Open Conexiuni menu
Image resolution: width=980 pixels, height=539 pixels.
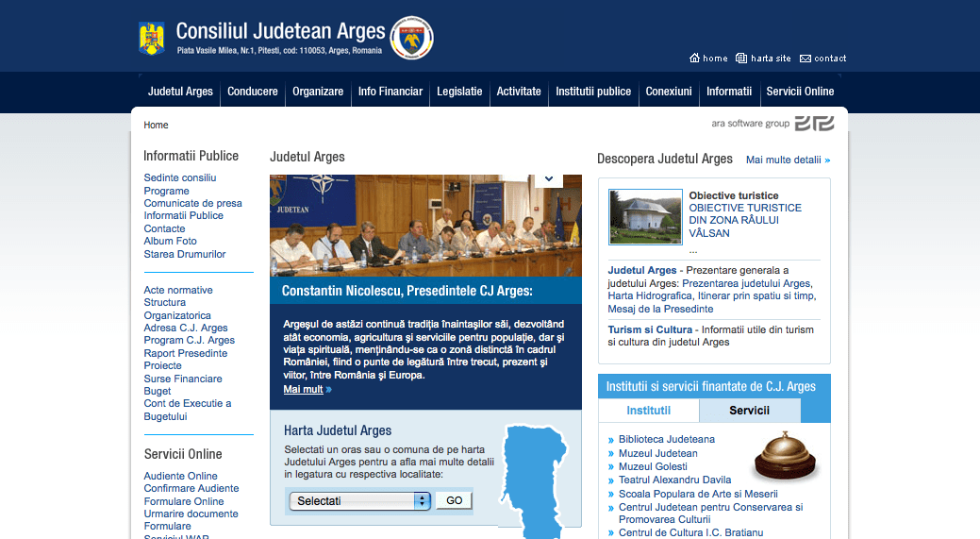669,92
